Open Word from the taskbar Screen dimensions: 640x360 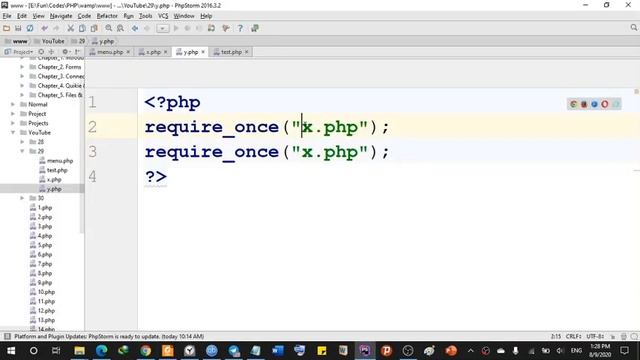[x=278, y=351]
